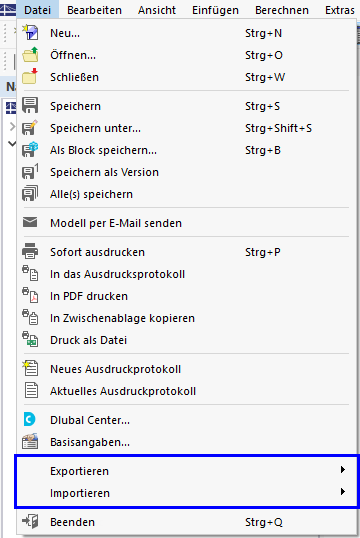This screenshot has width=360, height=538.
Task: Click the Schließen folder icon
Action: click(x=30, y=77)
